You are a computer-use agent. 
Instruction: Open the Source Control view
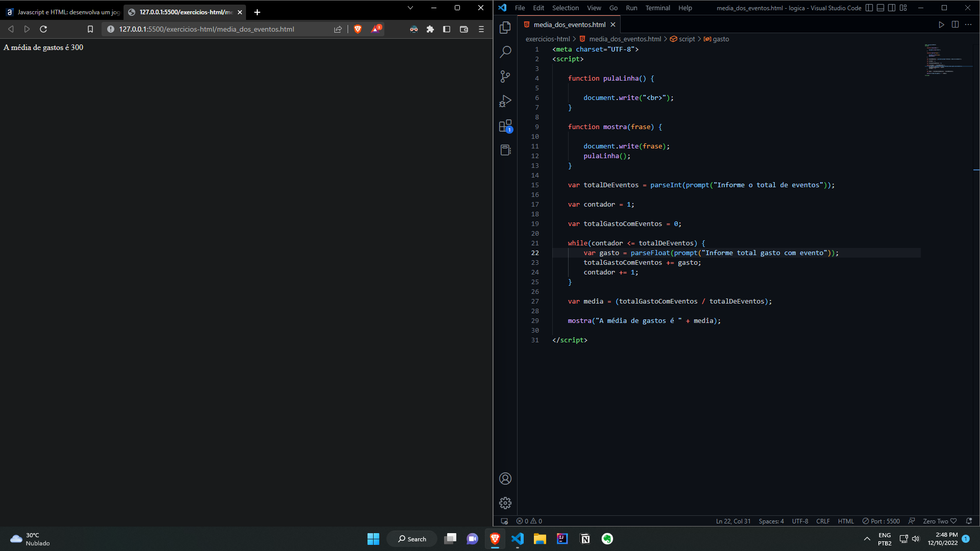click(505, 77)
